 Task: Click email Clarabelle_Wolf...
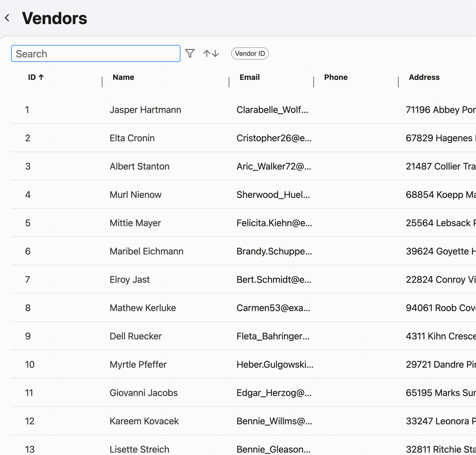[x=272, y=110]
